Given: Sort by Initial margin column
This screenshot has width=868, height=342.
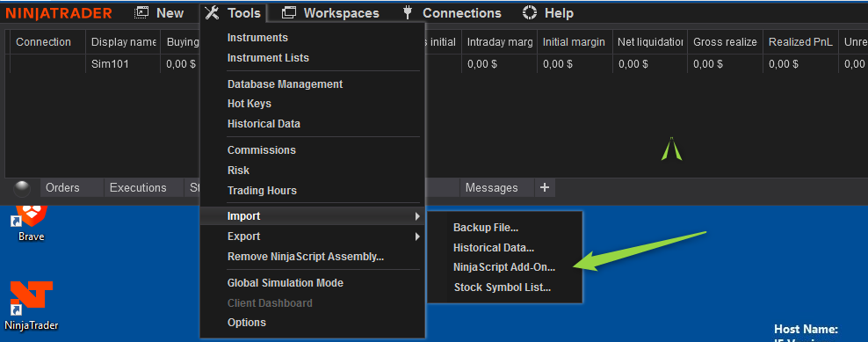Looking at the screenshot, I should point(574,42).
